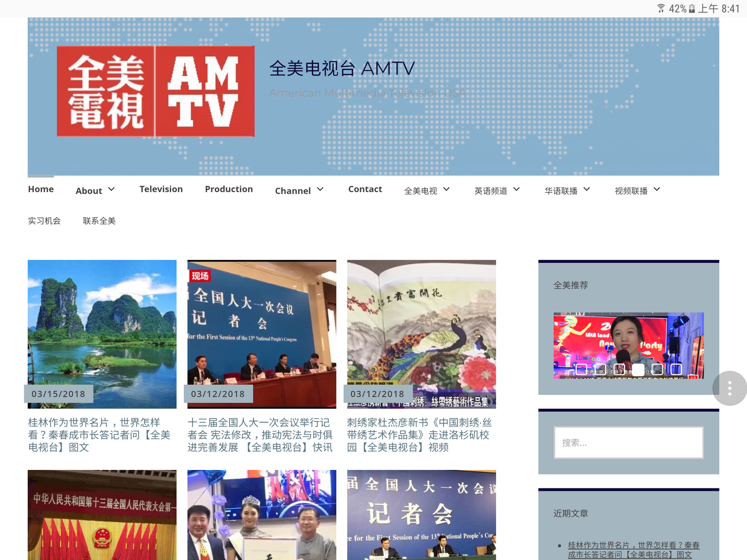Open the embroidery peacock book thumbnail
Image resolution: width=747 pixels, height=560 pixels.
pos(422,334)
